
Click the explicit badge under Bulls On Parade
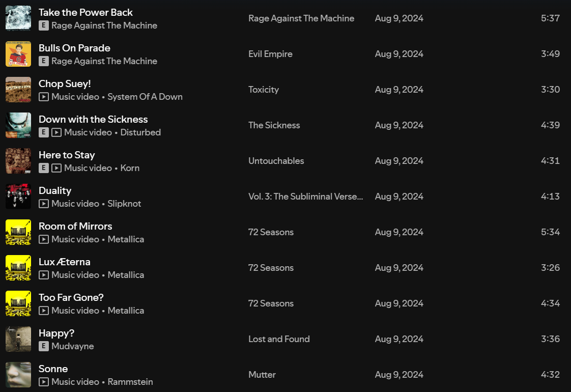(44, 61)
